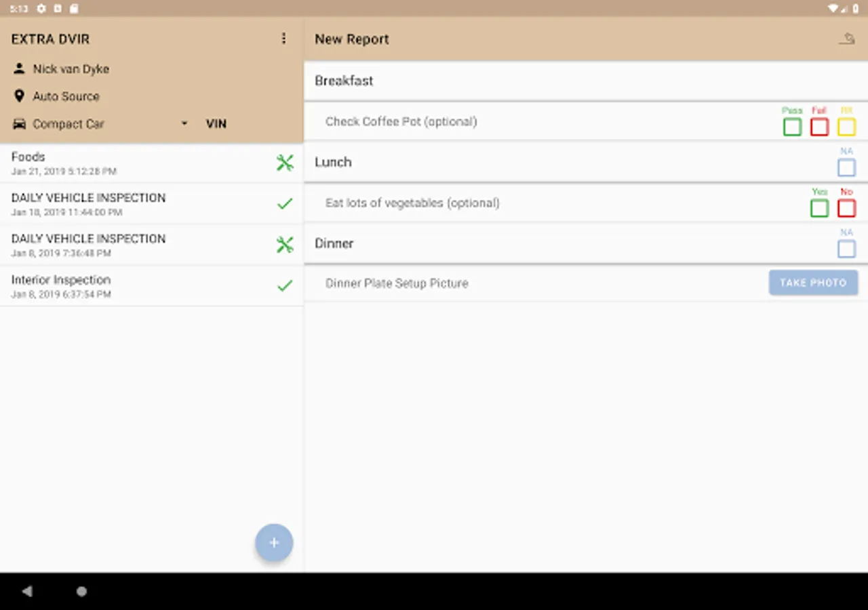
Task: Click the Lunch section header
Action: 586,162
